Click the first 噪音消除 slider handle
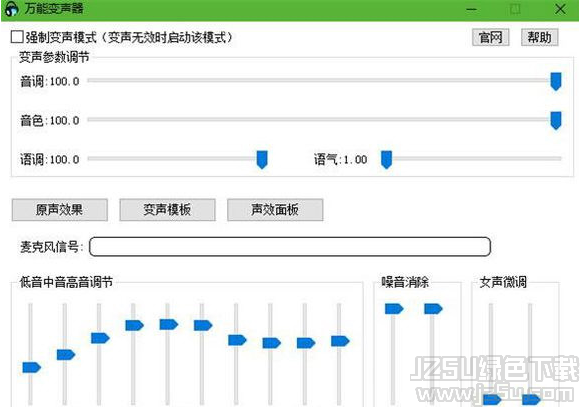Screen dimensions: 580x407 pos(394,309)
